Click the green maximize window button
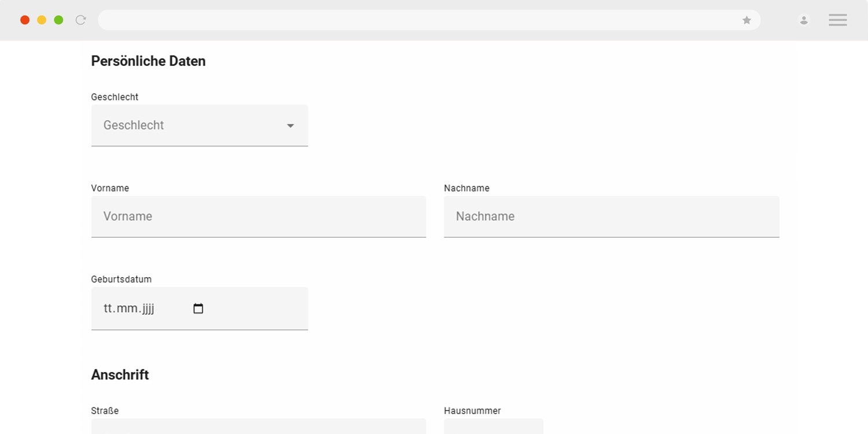The height and width of the screenshot is (434, 868). [58, 20]
